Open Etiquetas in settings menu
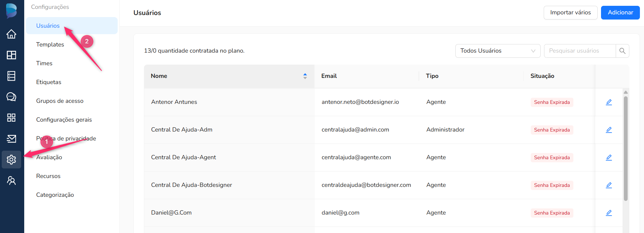The height and width of the screenshot is (233, 644). click(x=49, y=82)
